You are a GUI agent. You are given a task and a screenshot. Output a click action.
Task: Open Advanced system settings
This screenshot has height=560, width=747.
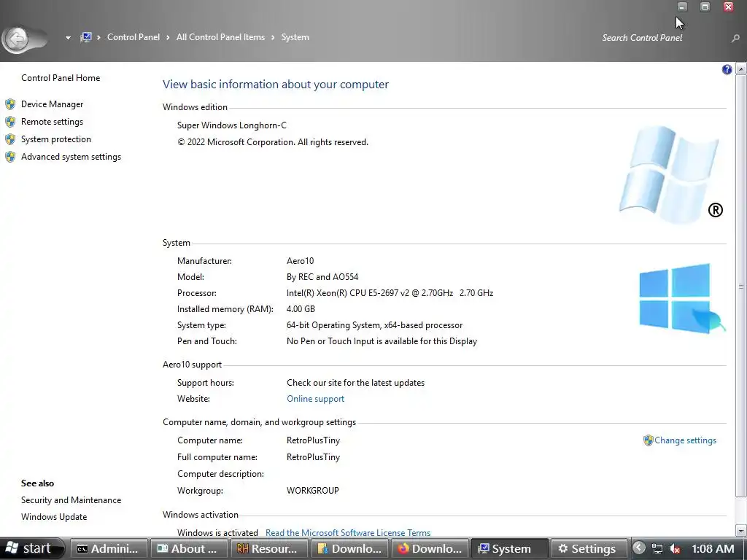coord(71,157)
